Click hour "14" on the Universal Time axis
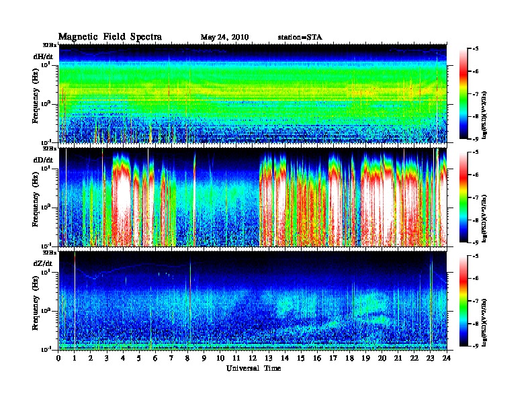This screenshot has height=411, width=532. (x=285, y=359)
